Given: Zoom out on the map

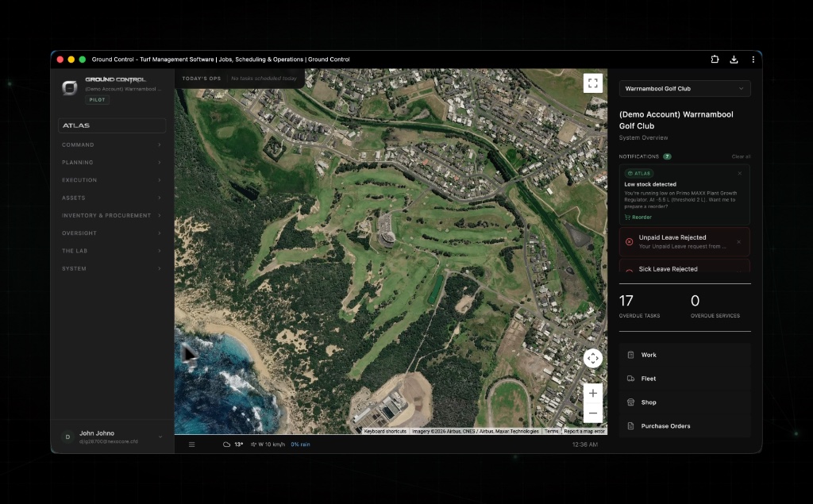Looking at the screenshot, I should 592,414.
